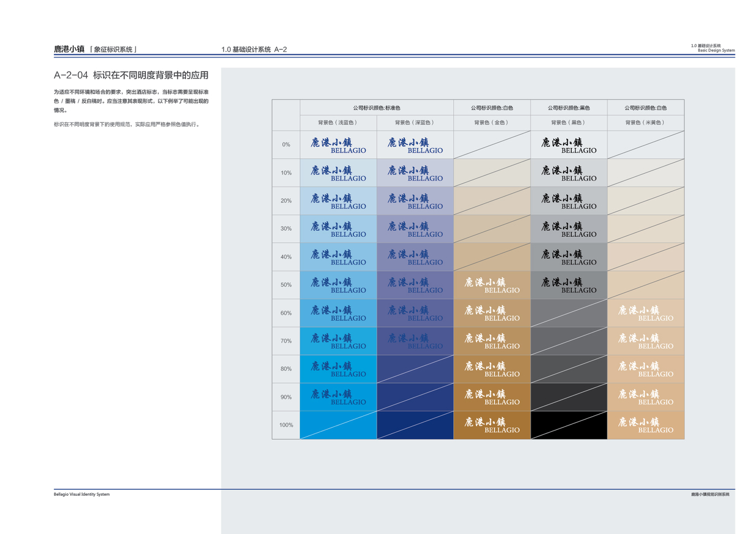The height and width of the screenshot is (534, 756).
Task: Pick the 100% light blue swatch without logo
Action: (x=338, y=425)
